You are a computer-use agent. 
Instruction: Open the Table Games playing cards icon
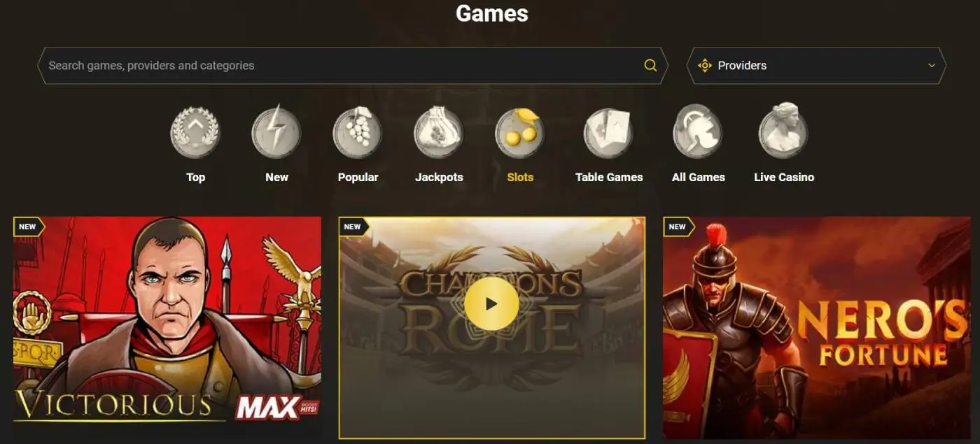click(x=609, y=133)
